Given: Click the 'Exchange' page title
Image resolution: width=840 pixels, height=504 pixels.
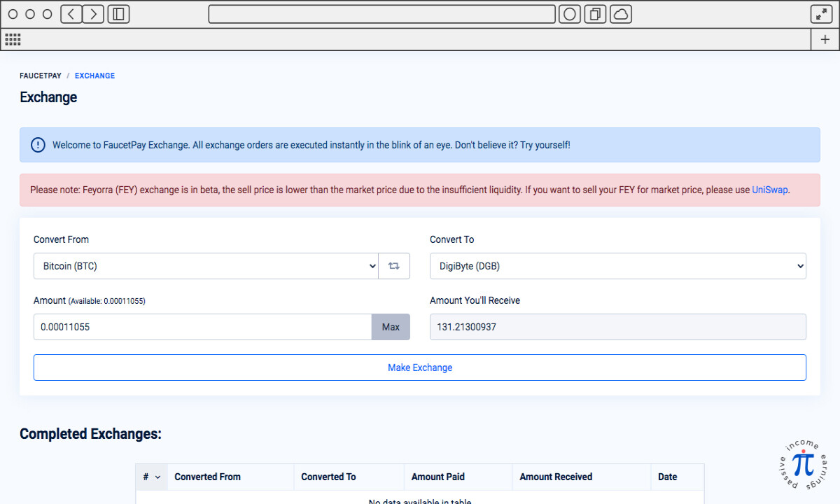Looking at the screenshot, I should (x=48, y=97).
